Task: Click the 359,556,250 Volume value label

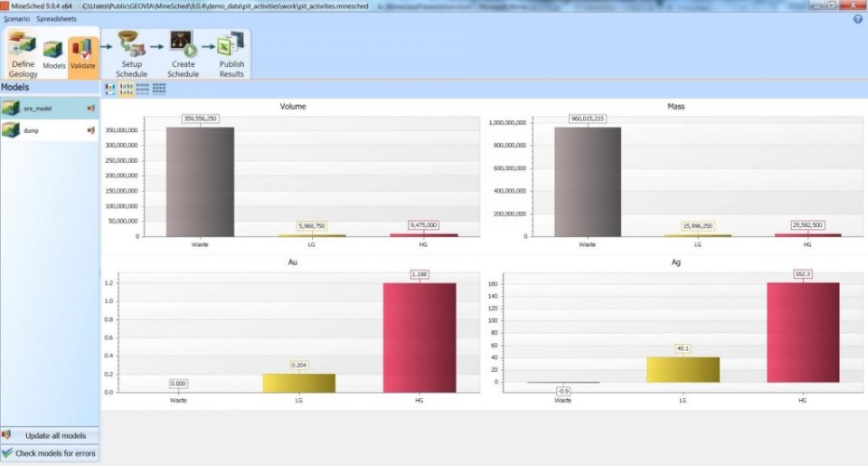Action: click(200, 119)
